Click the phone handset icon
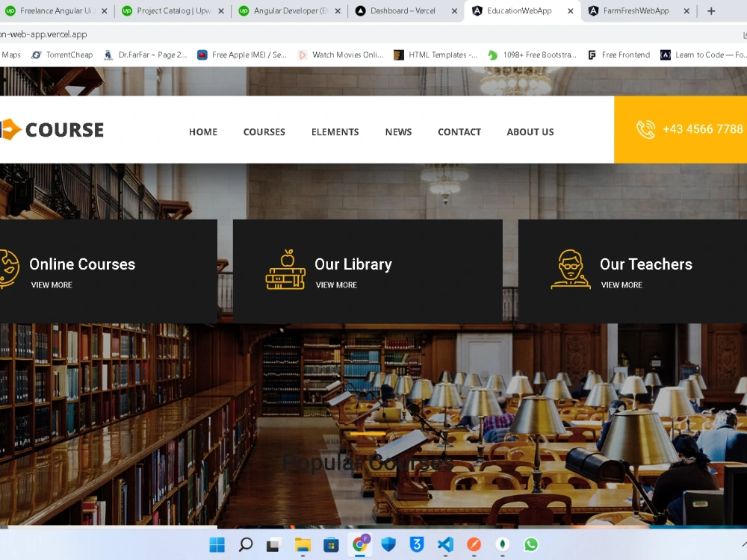The width and height of the screenshot is (747, 560). (x=646, y=129)
